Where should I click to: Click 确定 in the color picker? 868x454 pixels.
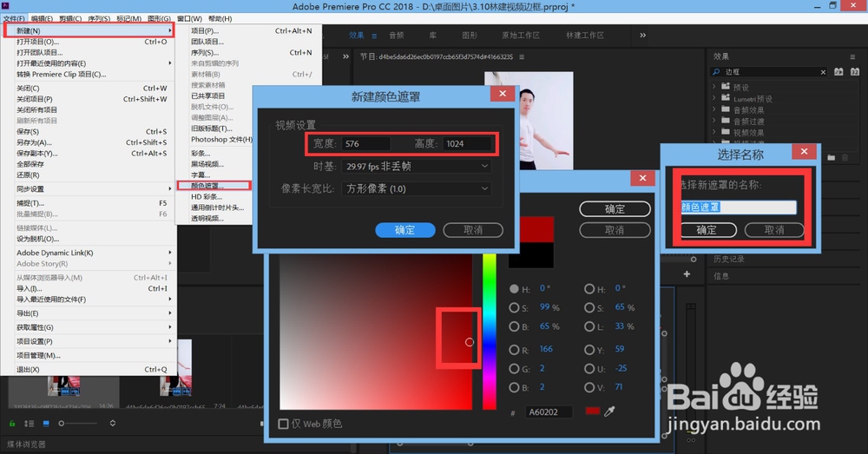click(615, 208)
